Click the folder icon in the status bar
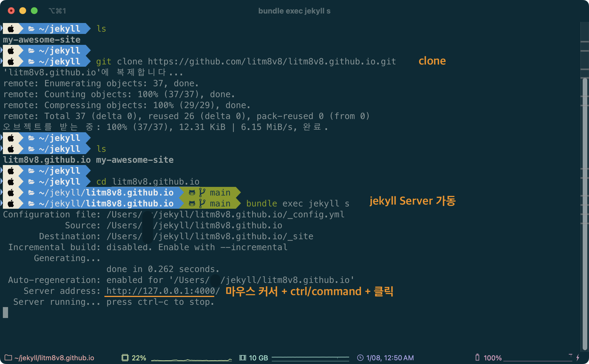Viewport: 589px width, 364px height. pos(8,358)
